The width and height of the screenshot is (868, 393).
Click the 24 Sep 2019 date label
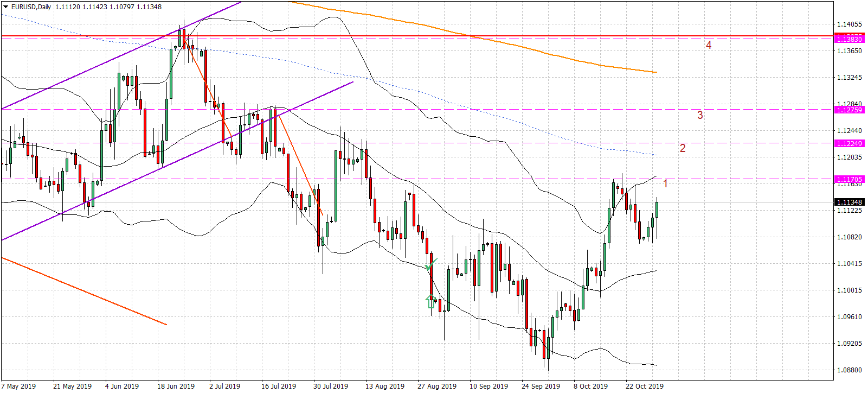point(541,386)
